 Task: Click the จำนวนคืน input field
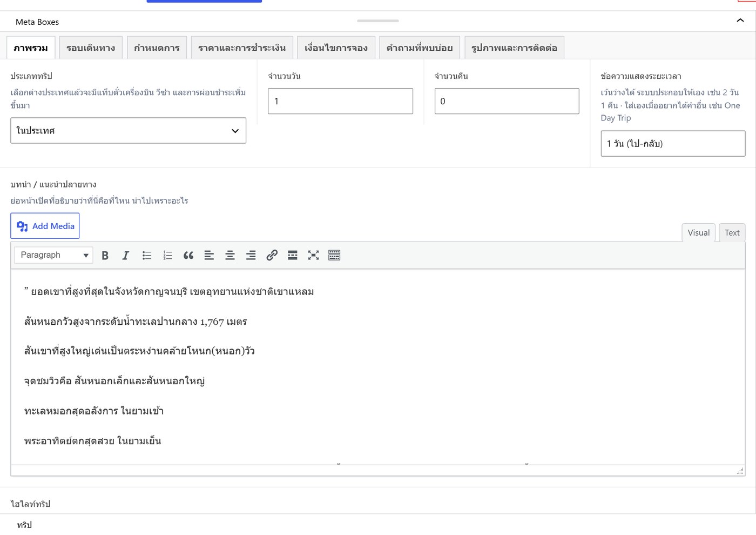coord(507,101)
